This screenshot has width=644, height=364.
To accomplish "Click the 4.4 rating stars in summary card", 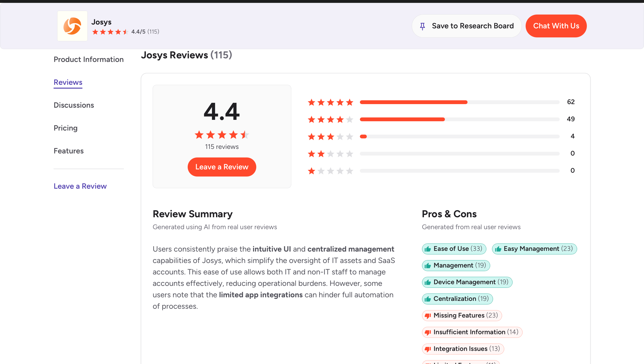I will point(222,135).
